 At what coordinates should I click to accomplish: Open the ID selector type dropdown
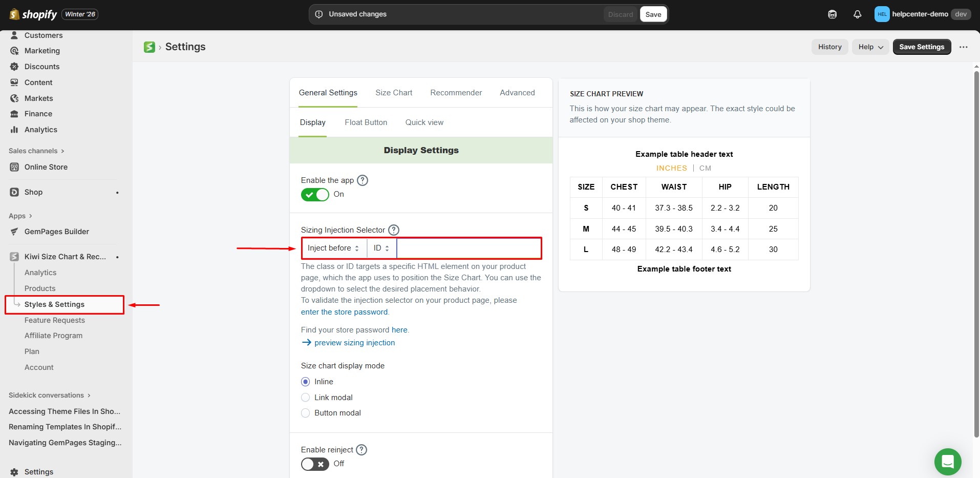(x=381, y=248)
